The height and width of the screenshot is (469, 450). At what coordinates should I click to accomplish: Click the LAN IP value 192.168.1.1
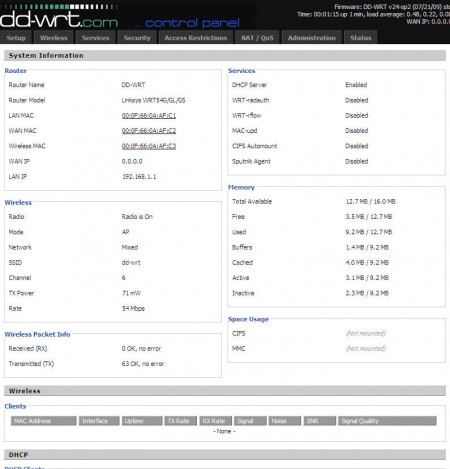139,177
